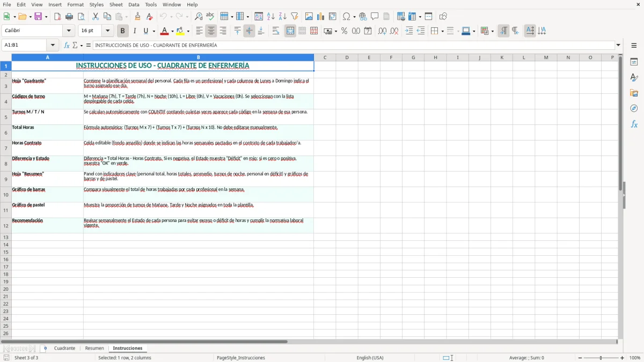Open Conditional formatting dropdown arrow
The width and height of the screenshot is (644, 362).
point(492,31)
